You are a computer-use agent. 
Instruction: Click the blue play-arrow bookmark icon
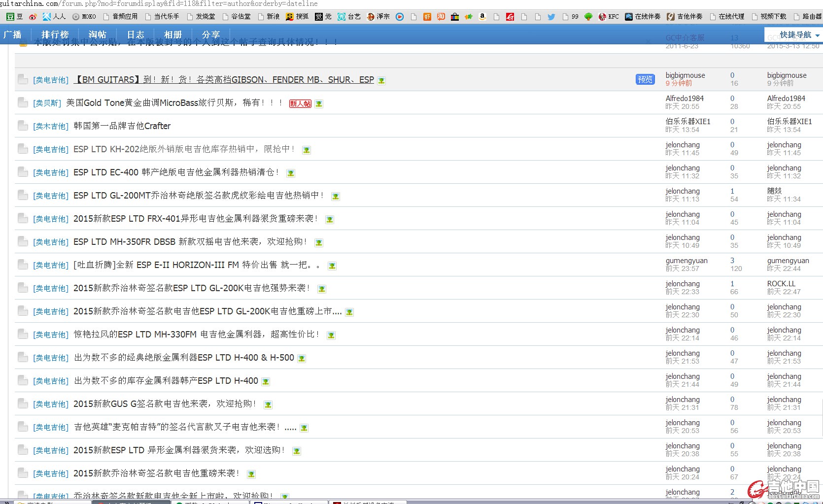(x=400, y=17)
